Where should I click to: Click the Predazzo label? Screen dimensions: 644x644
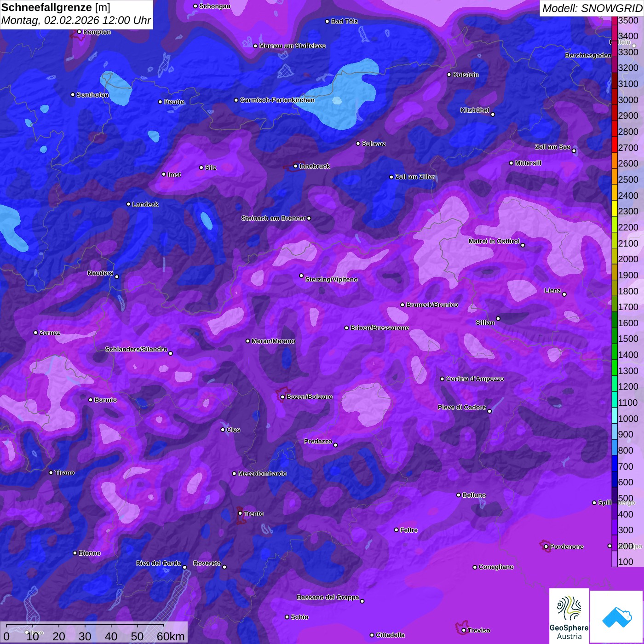318,441
